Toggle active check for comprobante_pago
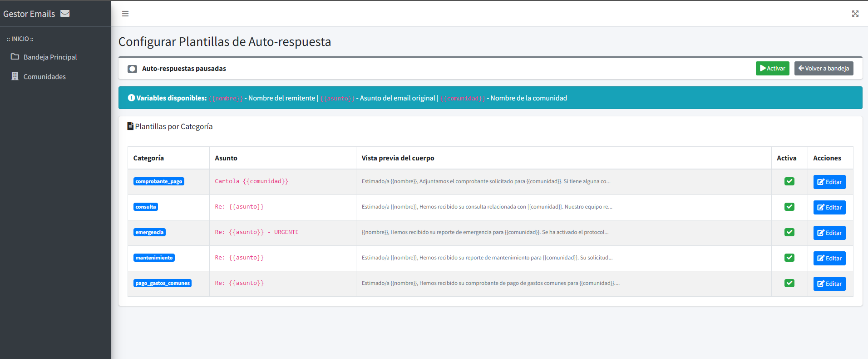The height and width of the screenshot is (359, 868). [789, 181]
